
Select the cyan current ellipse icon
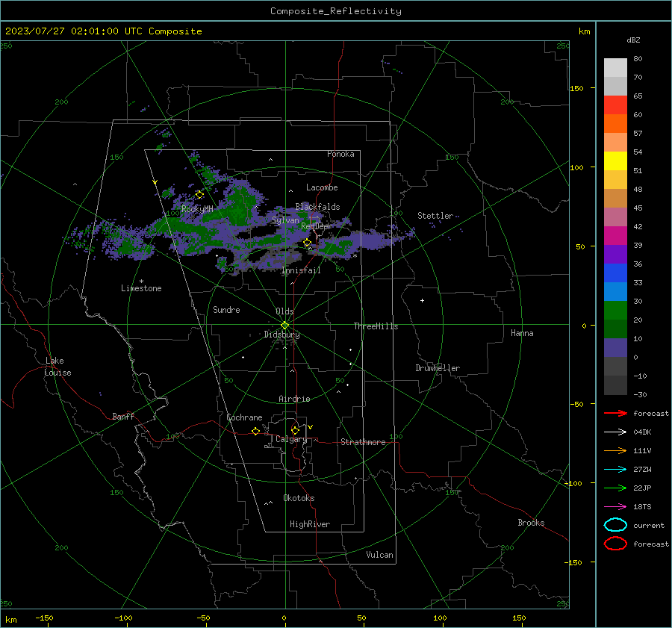(x=615, y=525)
